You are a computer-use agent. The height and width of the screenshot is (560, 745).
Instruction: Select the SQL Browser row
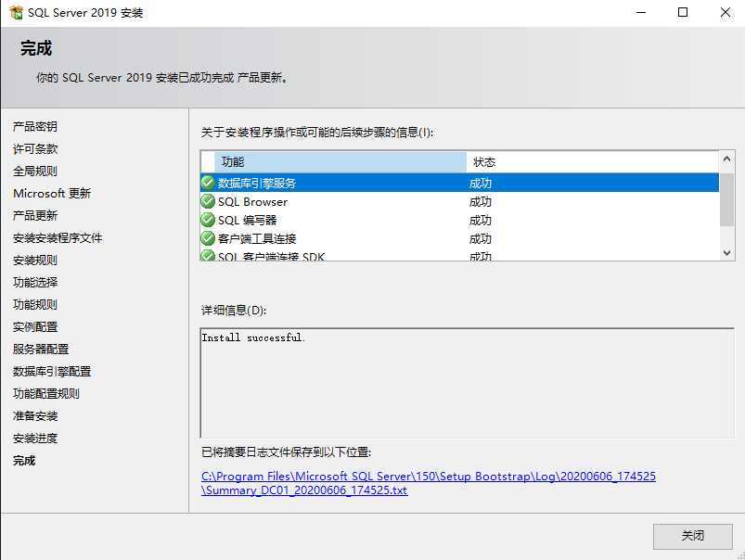click(459, 201)
